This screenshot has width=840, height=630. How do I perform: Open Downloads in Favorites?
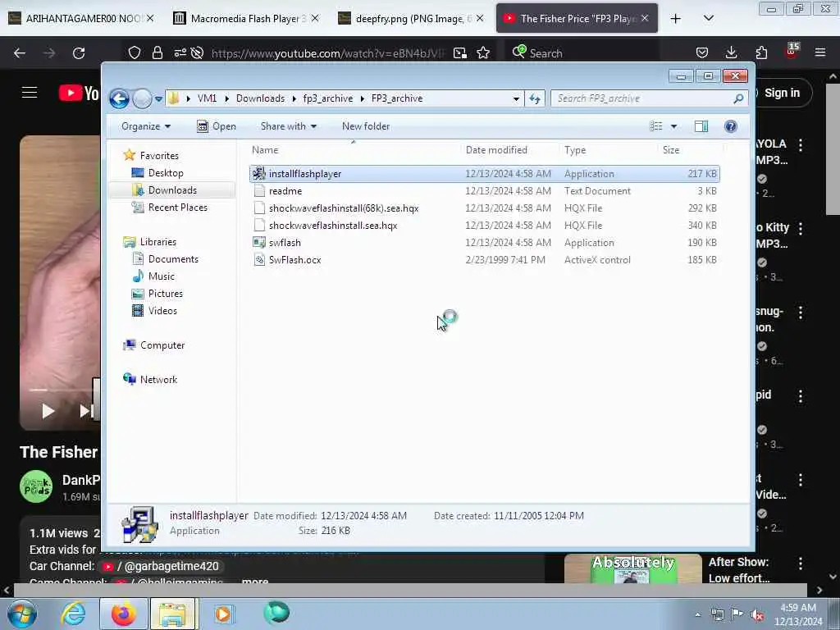tap(172, 190)
